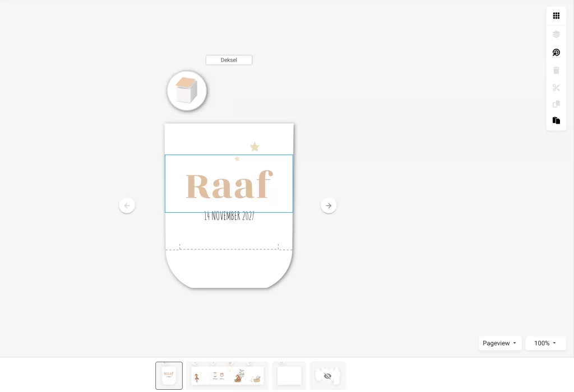Click the target with arrow icon
Screen dimensions: 574x392
click(x=556, y=53)
